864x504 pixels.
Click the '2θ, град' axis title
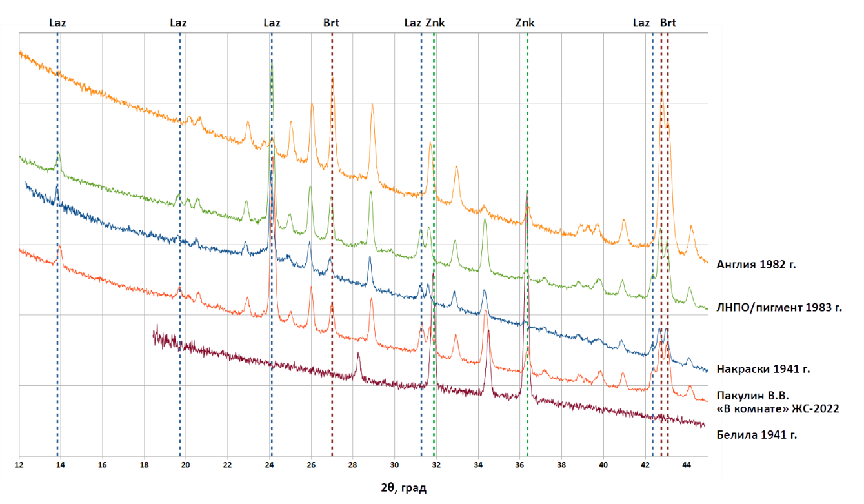[x=403, y=488]
